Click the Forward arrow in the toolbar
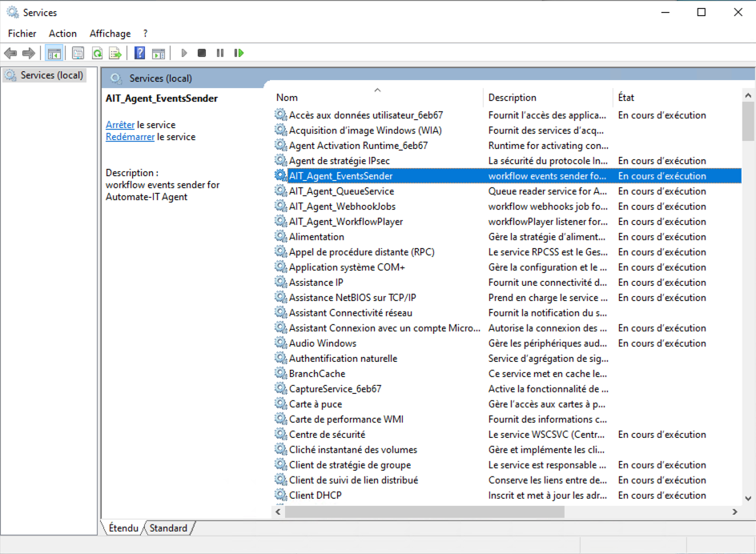The height and width of the screenshot is (554, 756). click(x=29, y=53)
